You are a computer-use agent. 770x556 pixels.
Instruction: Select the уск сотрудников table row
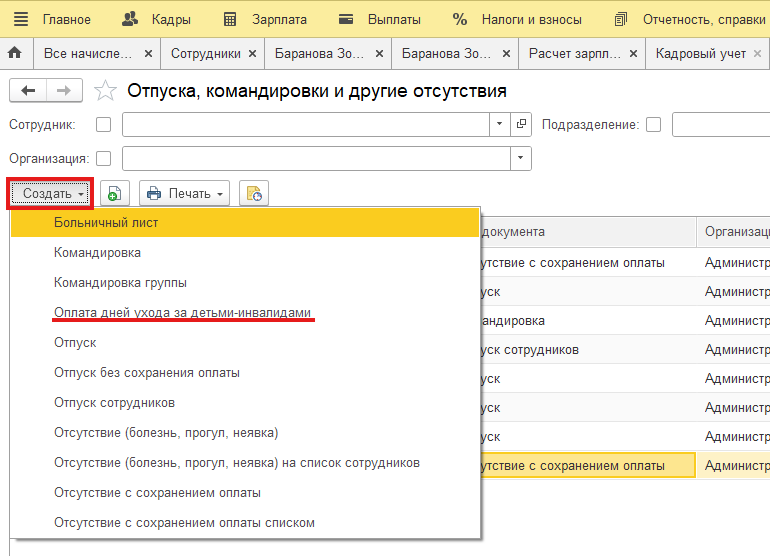click(625, 350)
